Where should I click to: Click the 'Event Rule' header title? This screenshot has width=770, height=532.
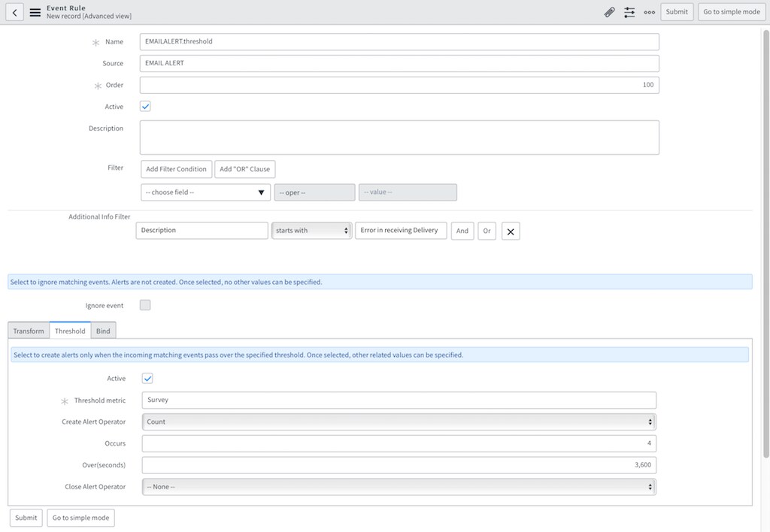point(66,8)
